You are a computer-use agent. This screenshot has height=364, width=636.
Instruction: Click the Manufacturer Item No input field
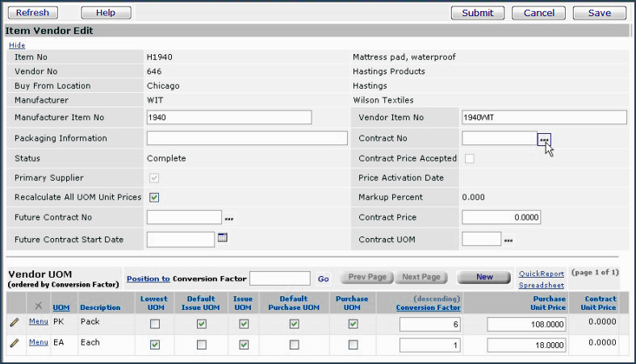click(x=229, y=118)
